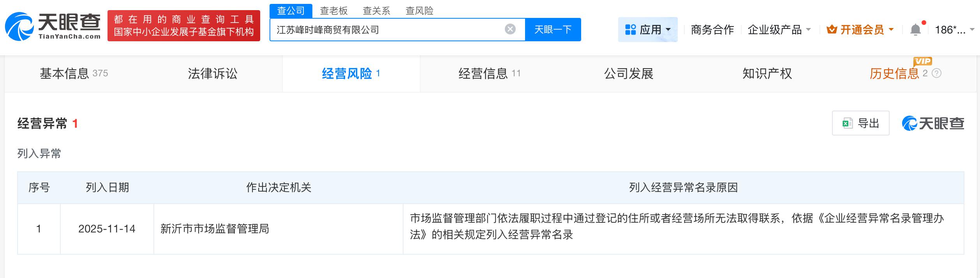980x278 pixels.
Task: Open the notification bell
Action: pyautogui.click(x=915, y=30)
